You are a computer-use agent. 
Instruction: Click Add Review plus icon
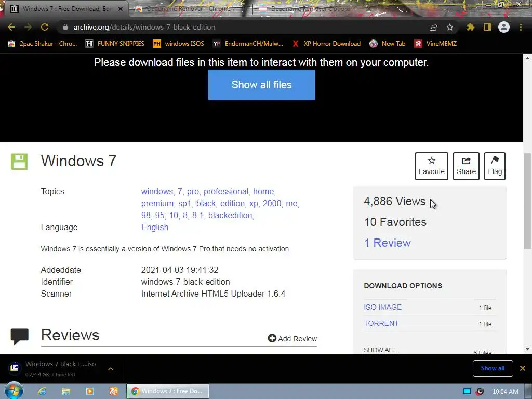pos(272,338)
